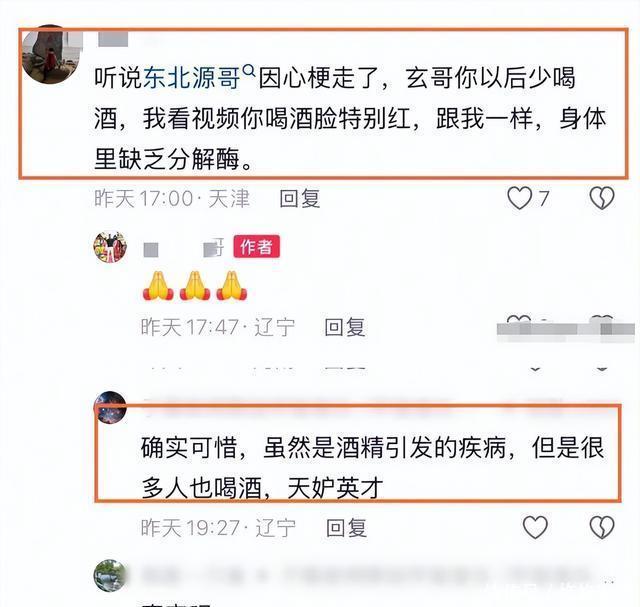The height and width of the screenshot is (607, 640).
Task: Open avatar of 确实可惜 commenter
Action: (x=110, y=407)
